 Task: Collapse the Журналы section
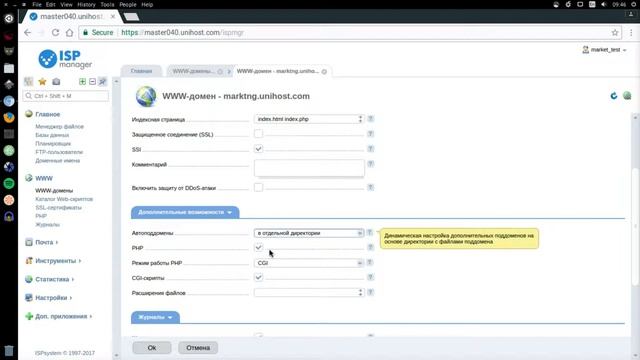tap(155, 317)
